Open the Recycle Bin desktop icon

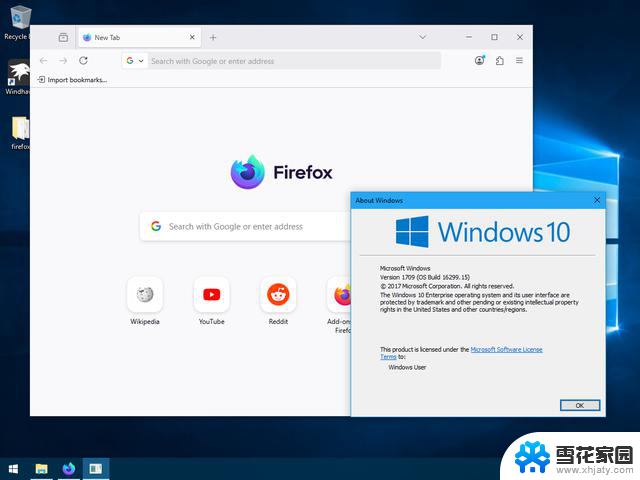tap(17, 23)
